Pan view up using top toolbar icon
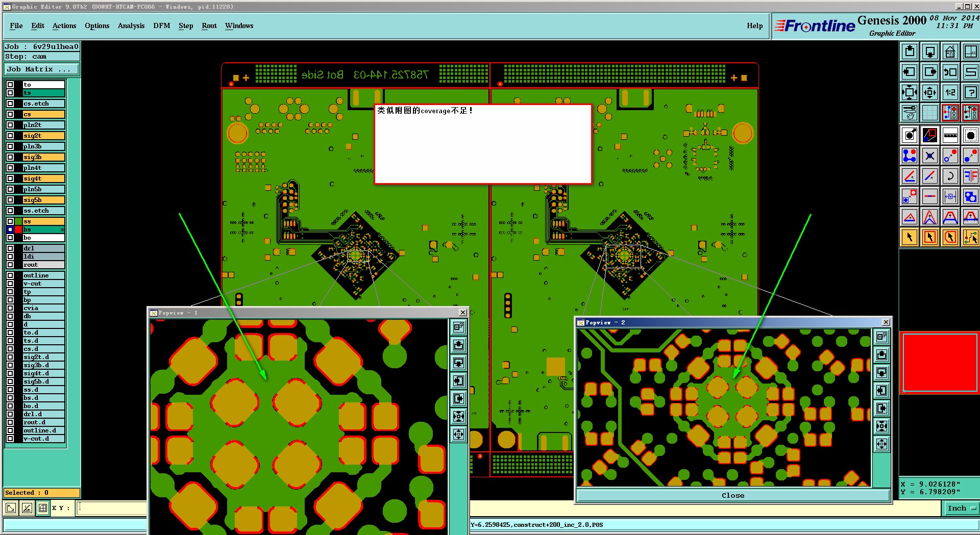 [910, 52]
